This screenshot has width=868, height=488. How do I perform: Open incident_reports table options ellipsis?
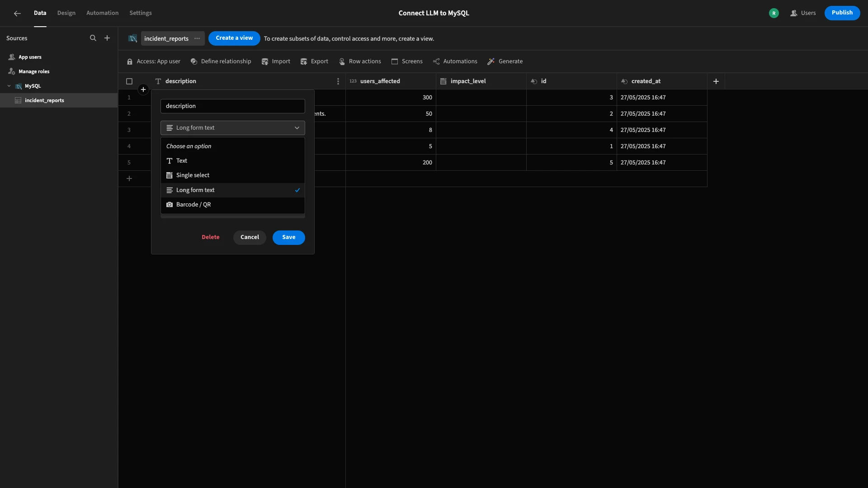(197, 38)
